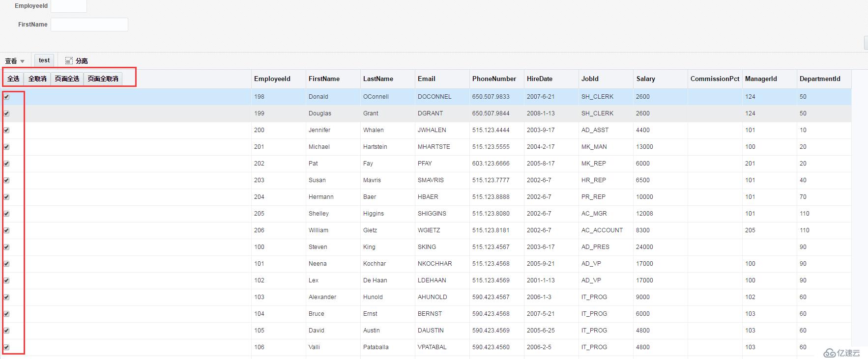Click the test toolbar button
The height and width of the screenshot is (359, 868).
(44, 60)
